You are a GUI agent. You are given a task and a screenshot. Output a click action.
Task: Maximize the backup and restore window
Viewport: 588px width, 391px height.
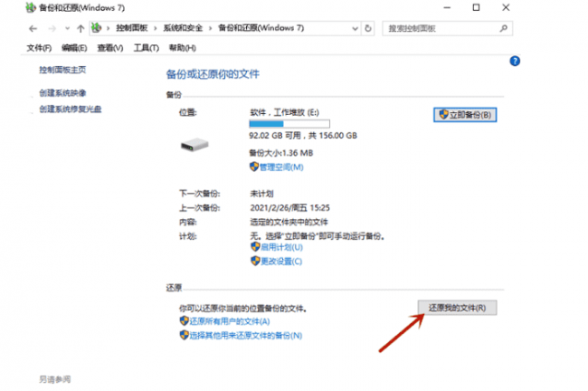(476, 7)
